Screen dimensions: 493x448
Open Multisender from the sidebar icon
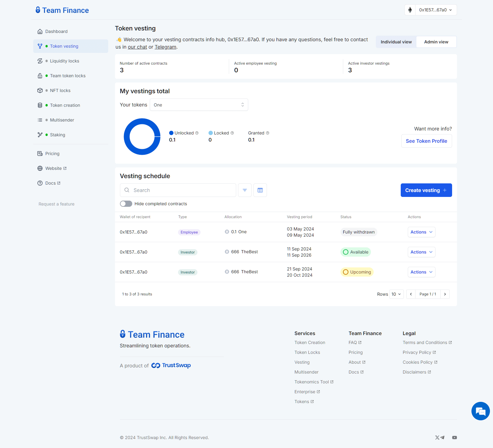pos(40,120)
